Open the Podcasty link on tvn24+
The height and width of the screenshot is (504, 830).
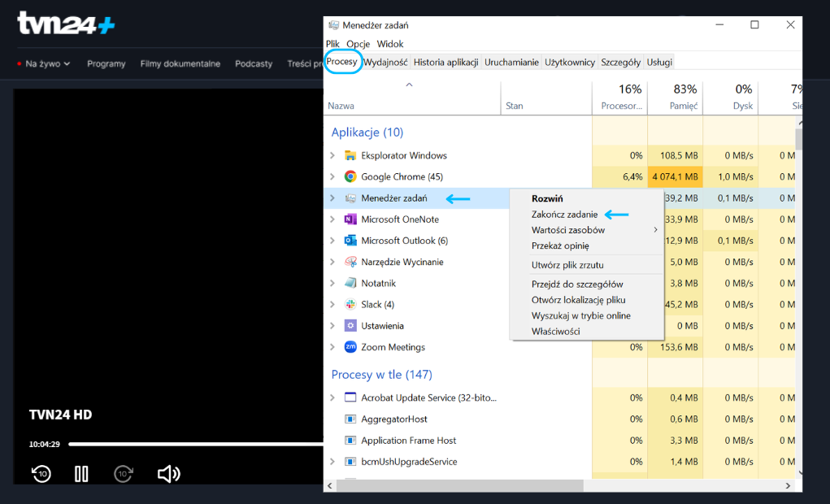254,63
